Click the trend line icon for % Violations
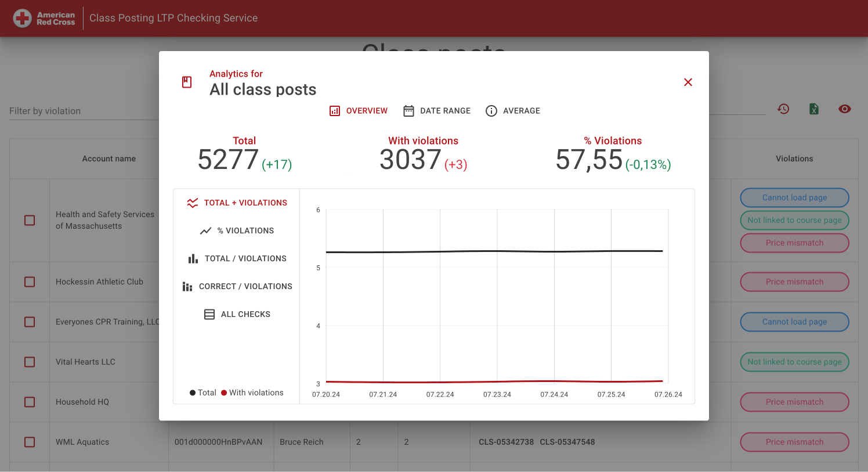The image size is (868, 472). click(x=206, y=230)
